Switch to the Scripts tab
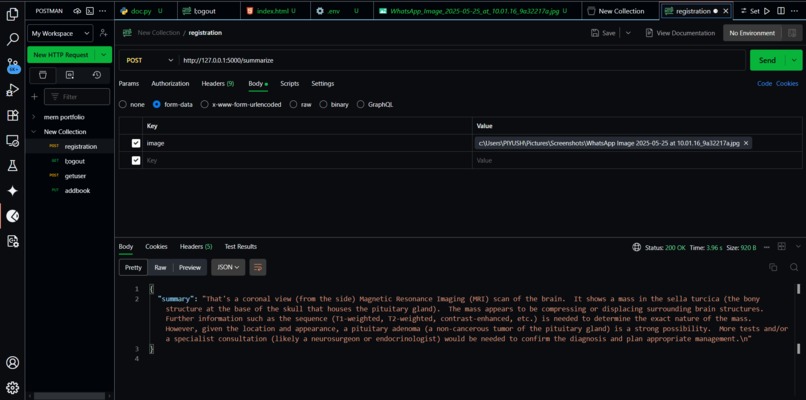 pos(289,83)
